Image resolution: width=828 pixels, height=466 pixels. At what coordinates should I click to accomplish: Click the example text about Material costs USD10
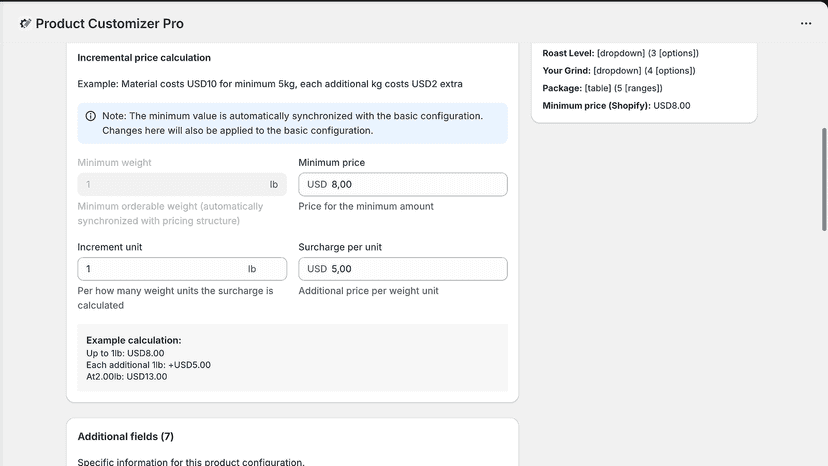tap(270, 83)
